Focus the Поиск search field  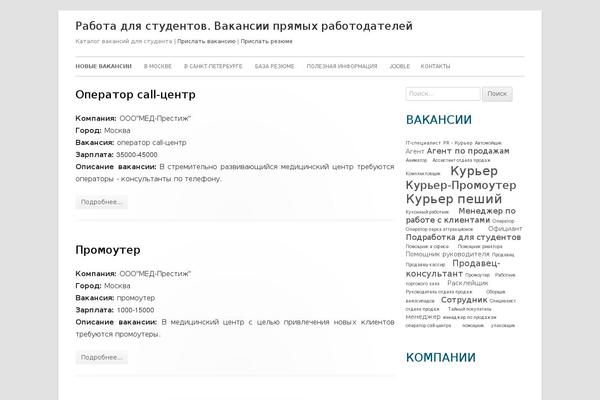(443, 94)
